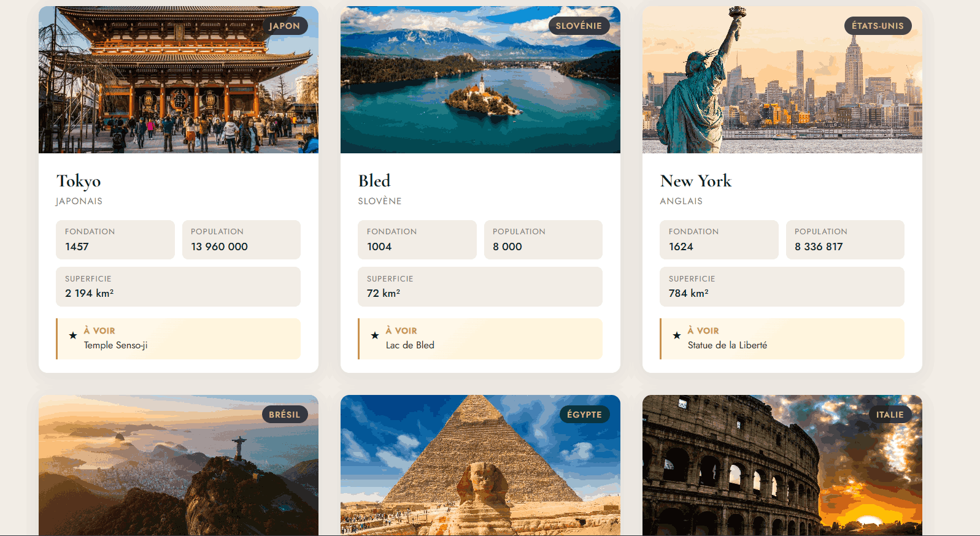This screenshot has height=536, width=980.
Task: Click the Tokyo city title
Action: click(79, 181)
